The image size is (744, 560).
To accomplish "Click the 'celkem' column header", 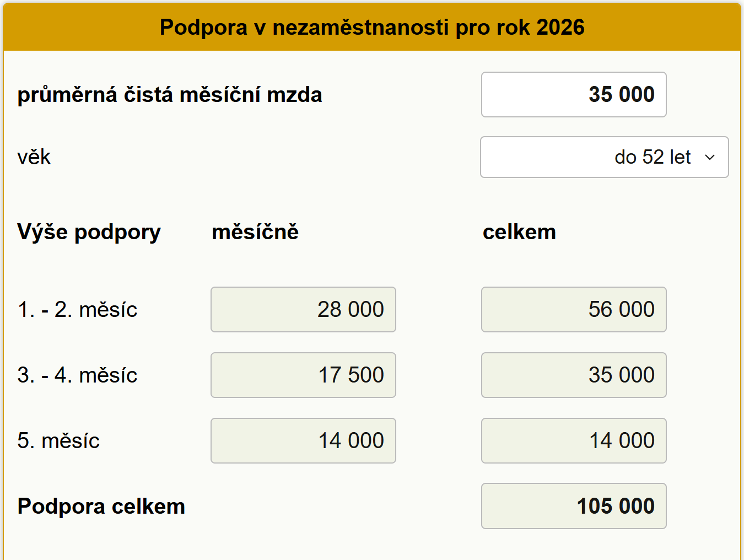I will click(519, 232).
